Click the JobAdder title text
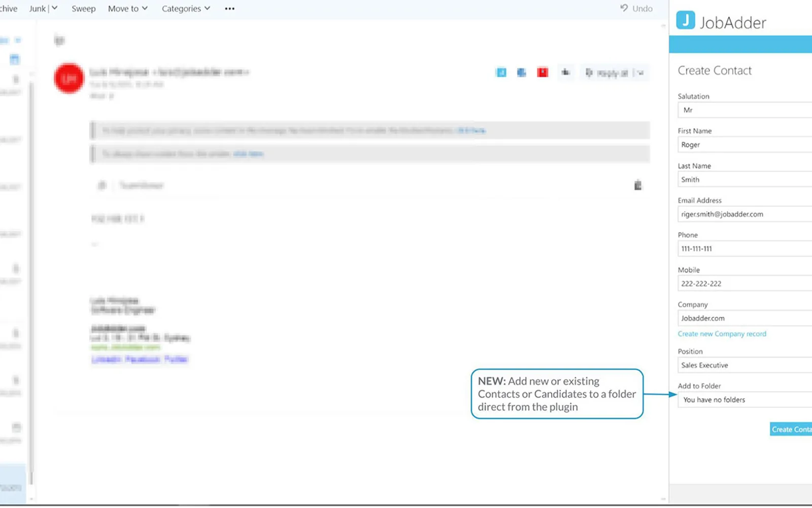The image size is (812, 508). [x=733, y=22]
